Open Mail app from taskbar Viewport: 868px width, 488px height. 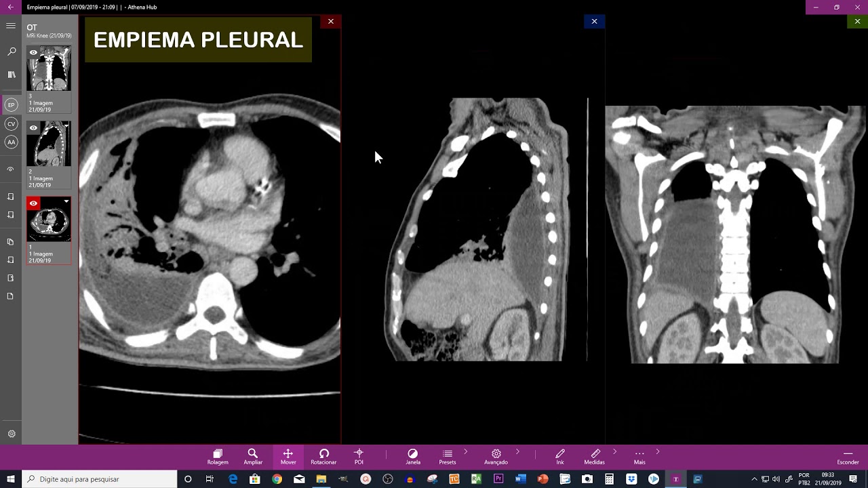tap(299, 479)
